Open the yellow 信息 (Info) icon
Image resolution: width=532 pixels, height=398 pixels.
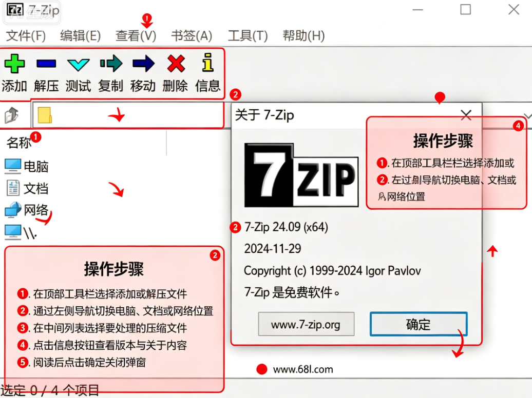click(207, 63)
